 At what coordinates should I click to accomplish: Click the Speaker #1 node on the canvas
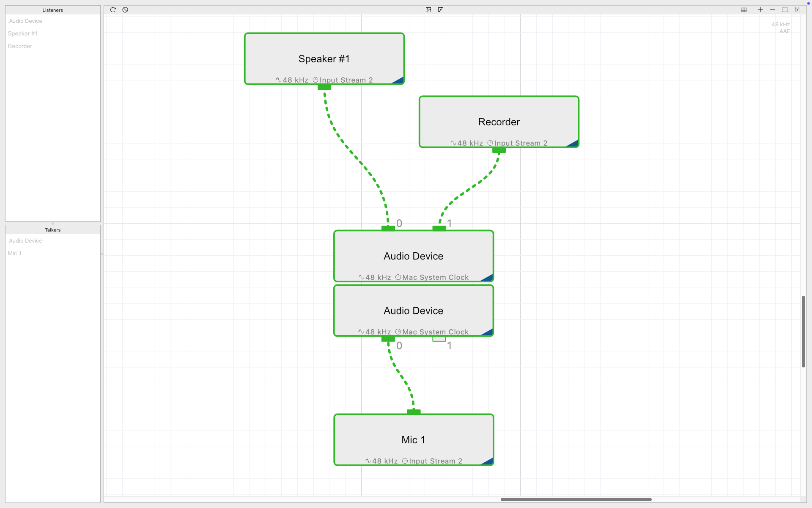click(324, 59)
